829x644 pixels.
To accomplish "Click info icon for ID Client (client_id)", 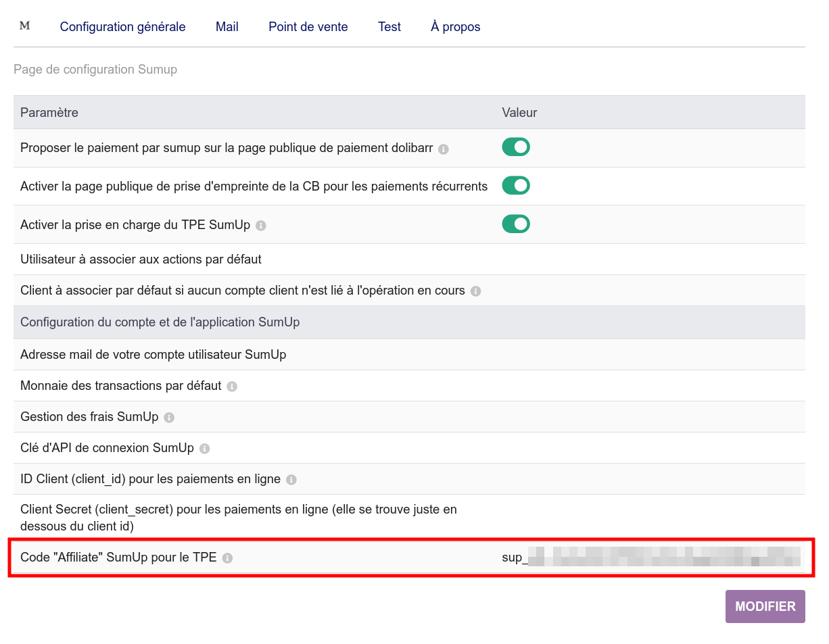I will tap(291, 480).
